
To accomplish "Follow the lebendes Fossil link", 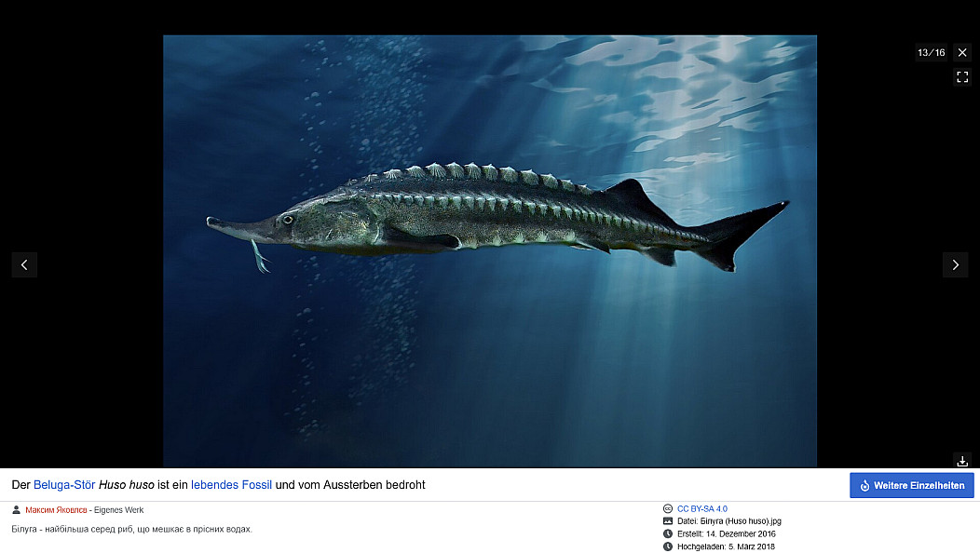I will [231, 485].
